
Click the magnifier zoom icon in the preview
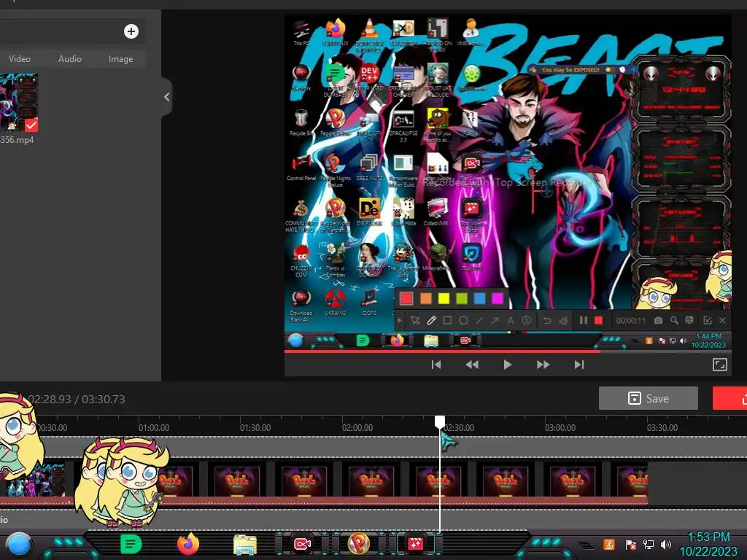[674, 321]
